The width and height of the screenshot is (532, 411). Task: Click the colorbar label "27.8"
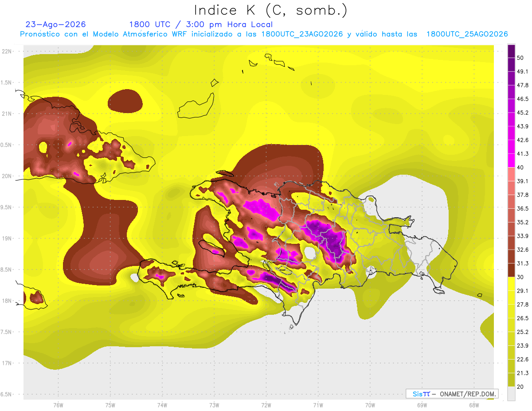[x=522, y=305]
